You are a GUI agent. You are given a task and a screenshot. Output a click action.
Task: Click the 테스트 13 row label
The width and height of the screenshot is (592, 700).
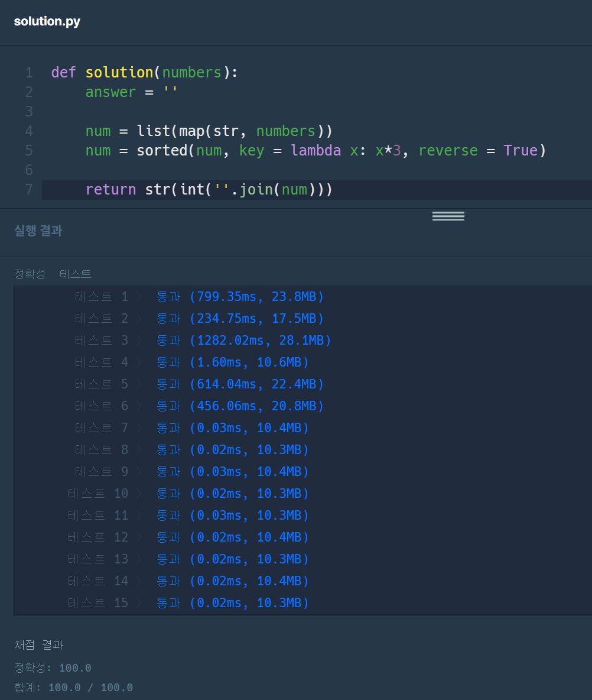coord(98,559)
